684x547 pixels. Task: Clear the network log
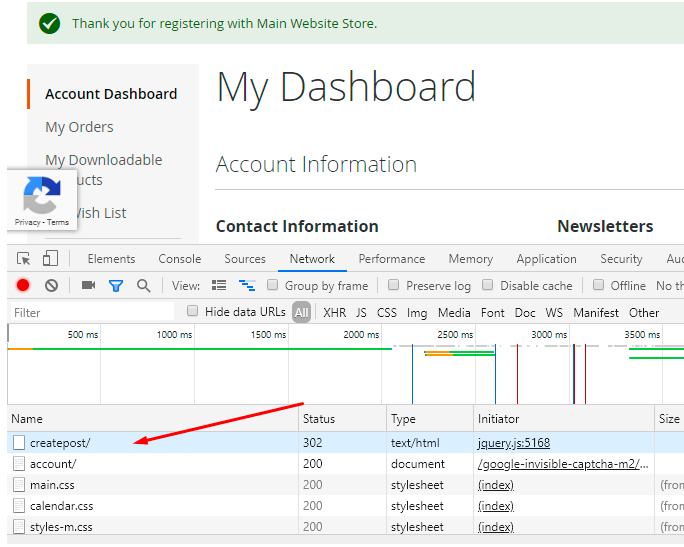pos(51,286)
